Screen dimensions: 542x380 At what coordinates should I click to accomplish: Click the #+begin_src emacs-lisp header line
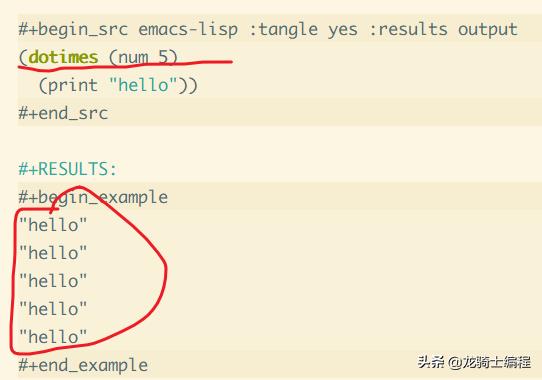pos(268,29)
